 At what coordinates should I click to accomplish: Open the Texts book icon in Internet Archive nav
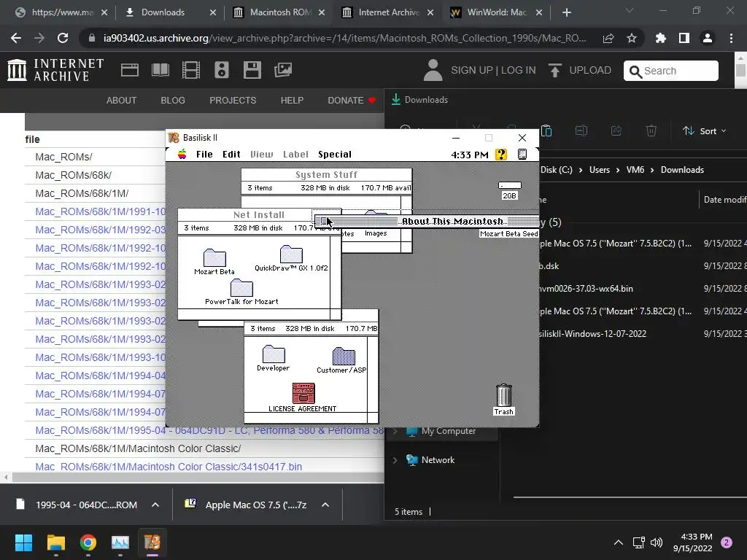160,70
